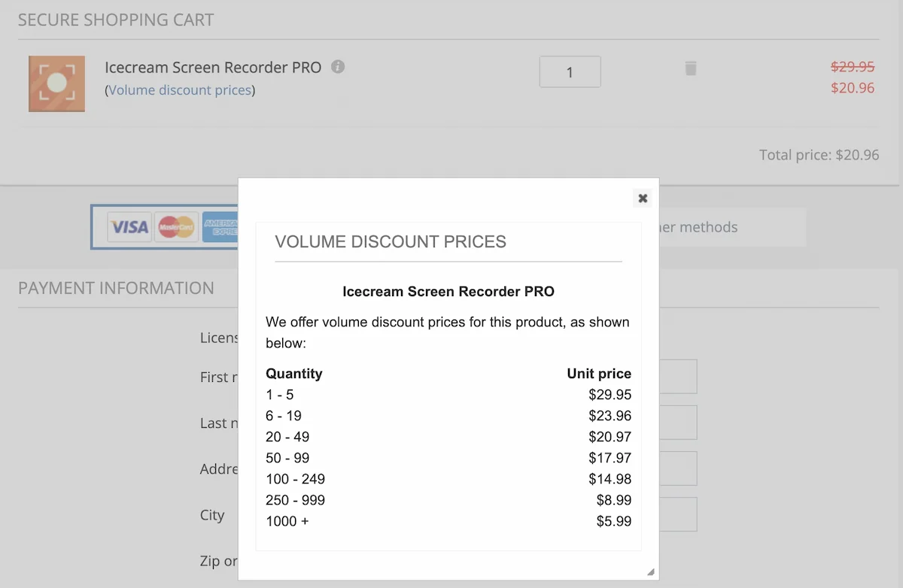This screenshot has height=588, width=903.
Task: Click the 20 - 49 quantity row
Action: tap(448, 437)
